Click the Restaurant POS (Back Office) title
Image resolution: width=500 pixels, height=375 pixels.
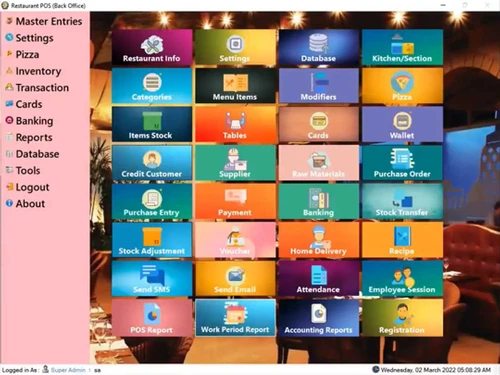point(48,6)
